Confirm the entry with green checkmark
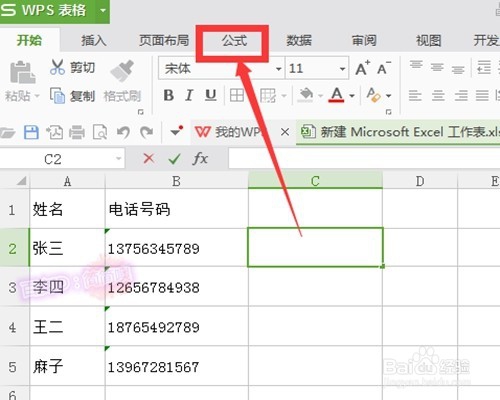This screenshot has width=500, height=400. [x=174, y=159]
